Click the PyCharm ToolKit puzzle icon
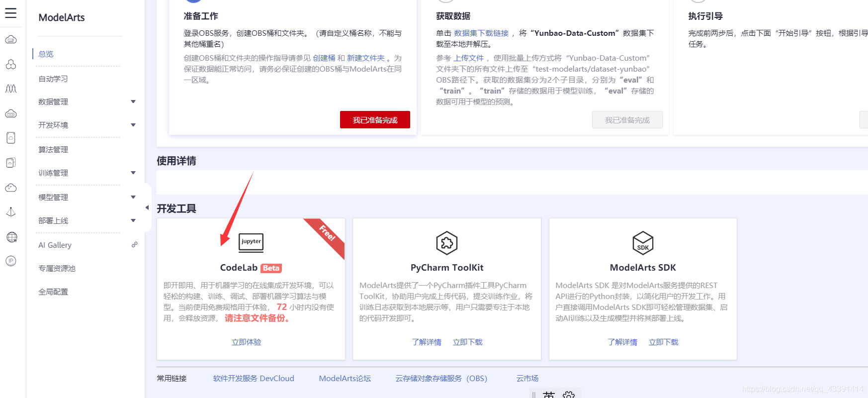Screen dimensions: 868x398 (x=447, y=243)
